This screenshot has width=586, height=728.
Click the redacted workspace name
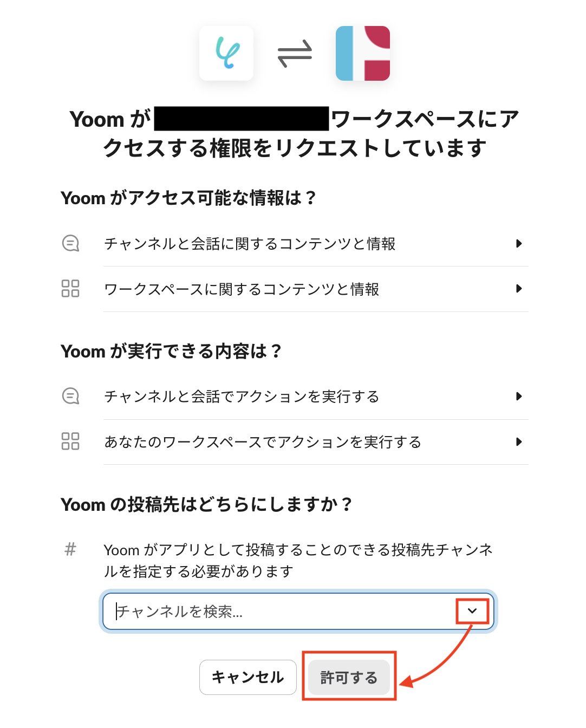point(241,117)
